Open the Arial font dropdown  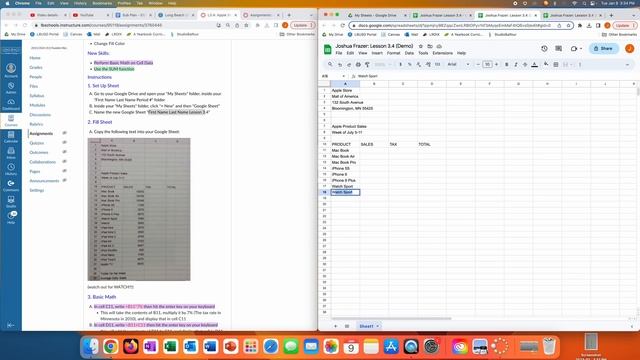458,64
